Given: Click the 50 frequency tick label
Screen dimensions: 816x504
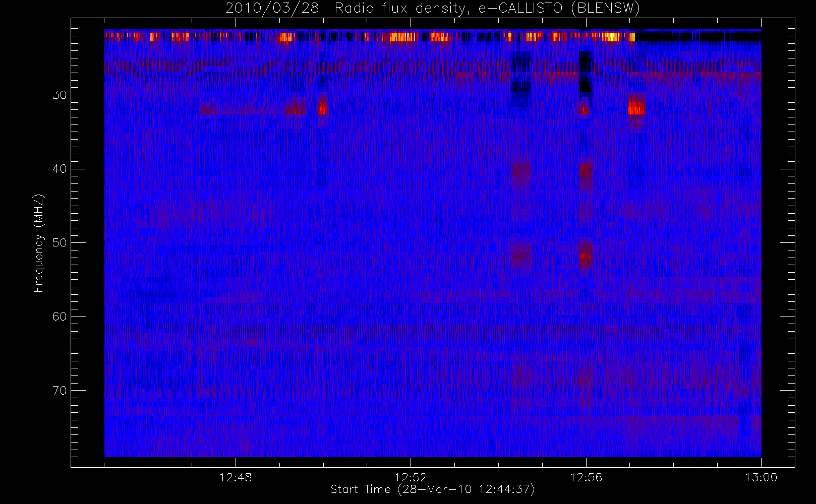Looking at the screenshot, I should pos(59,243).
